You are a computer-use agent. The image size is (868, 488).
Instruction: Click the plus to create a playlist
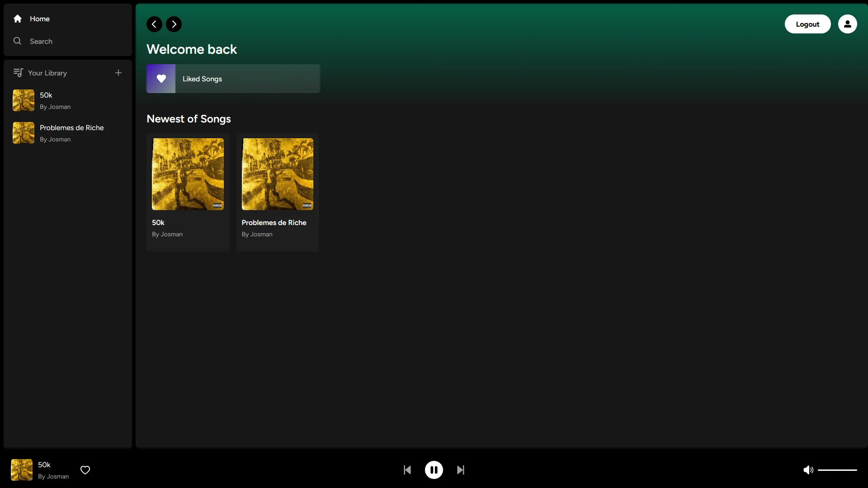pyautogui.click(x=118, y=73)
